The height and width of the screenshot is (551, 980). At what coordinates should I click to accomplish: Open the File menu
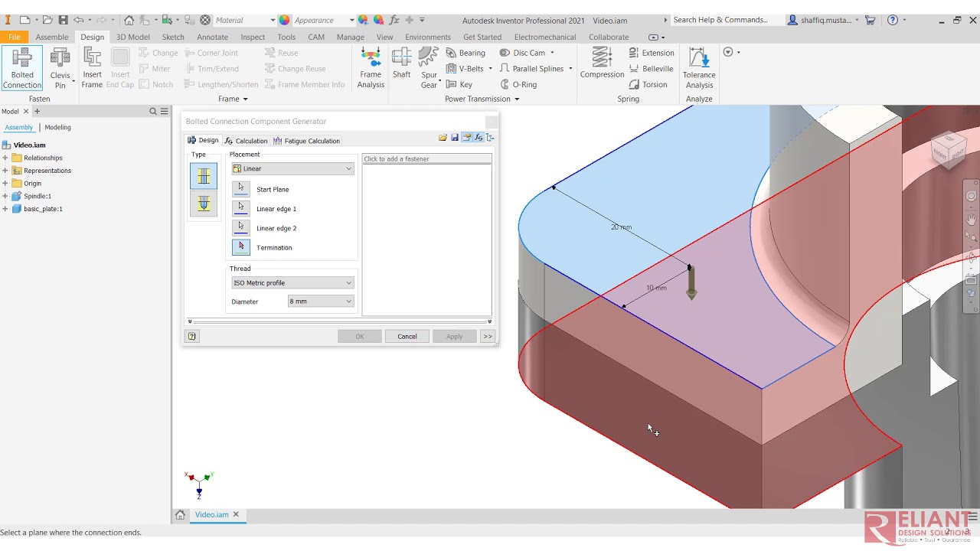(x=14, y=37)
